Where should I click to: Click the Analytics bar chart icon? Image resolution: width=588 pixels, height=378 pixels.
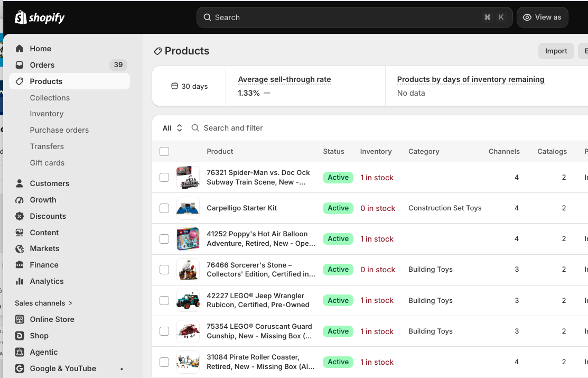(20, 281)
